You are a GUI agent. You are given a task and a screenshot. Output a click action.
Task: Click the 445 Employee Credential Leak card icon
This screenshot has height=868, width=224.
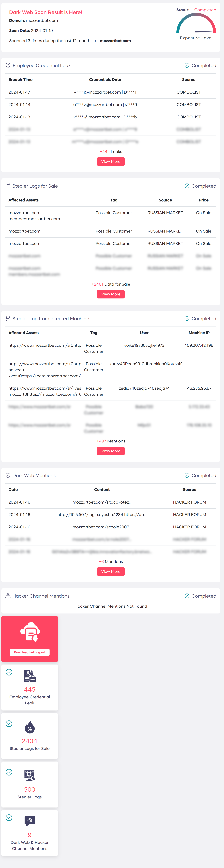tap(30, 676)
